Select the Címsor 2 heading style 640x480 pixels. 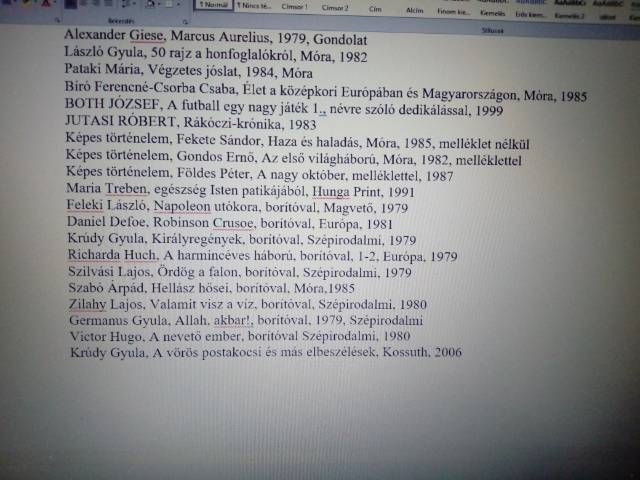[x=336, y=7]
